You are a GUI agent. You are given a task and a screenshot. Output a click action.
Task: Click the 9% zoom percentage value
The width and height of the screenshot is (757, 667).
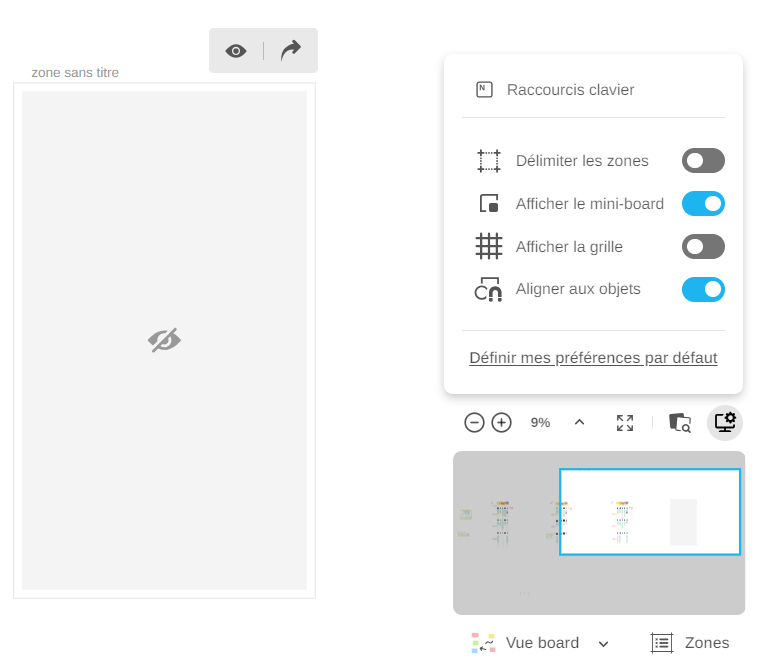540,423
